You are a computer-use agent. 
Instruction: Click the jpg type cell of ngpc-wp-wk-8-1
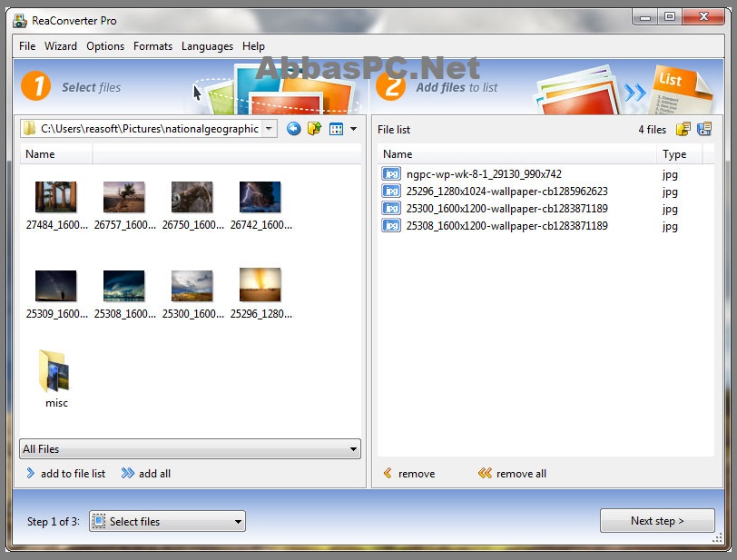pyautogui.click(x=670, y=174)
